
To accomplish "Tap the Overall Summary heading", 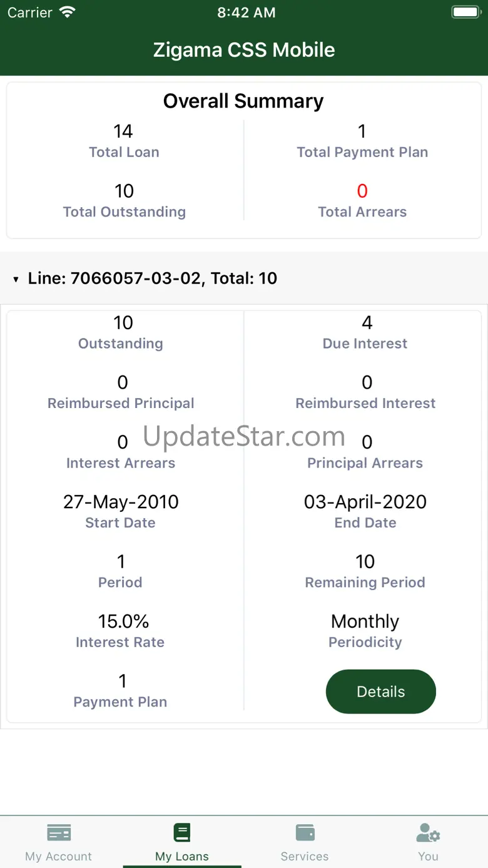I will (243, 101).
